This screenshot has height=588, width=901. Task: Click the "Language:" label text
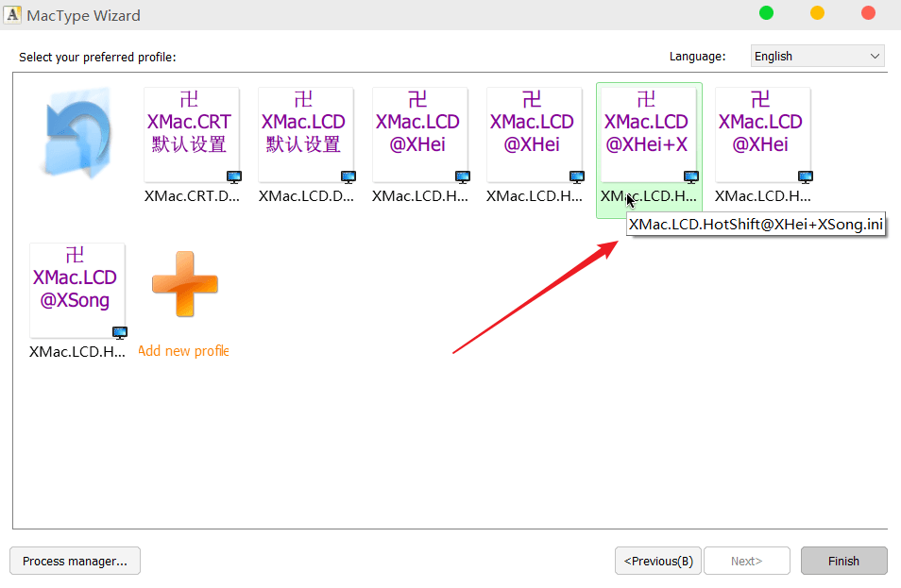click(698, 57)
